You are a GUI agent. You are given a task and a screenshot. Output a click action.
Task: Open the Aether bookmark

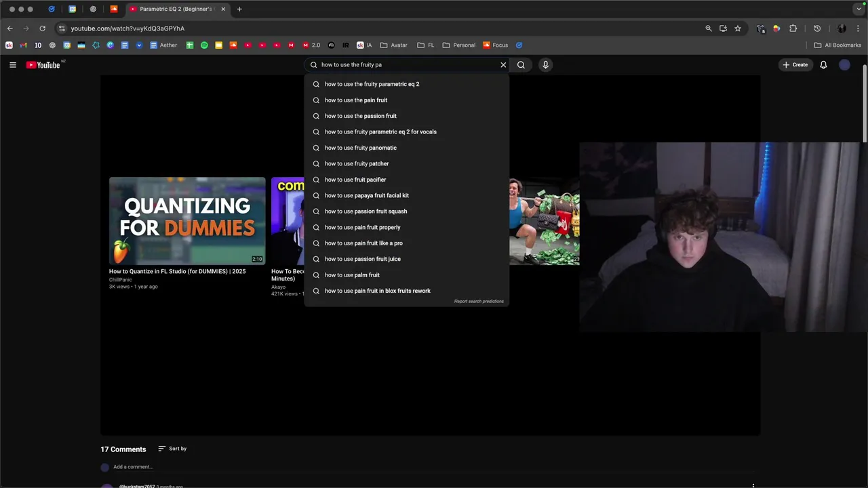pos(163,45)
